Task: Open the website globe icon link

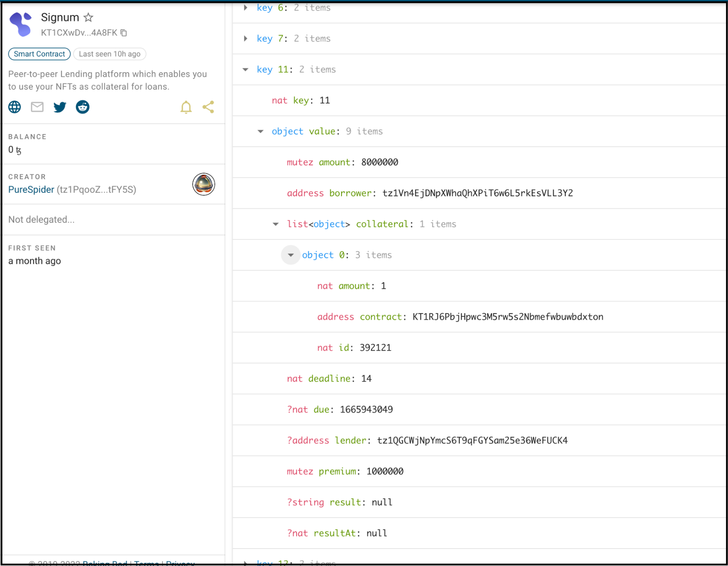Action: (15, 107)
